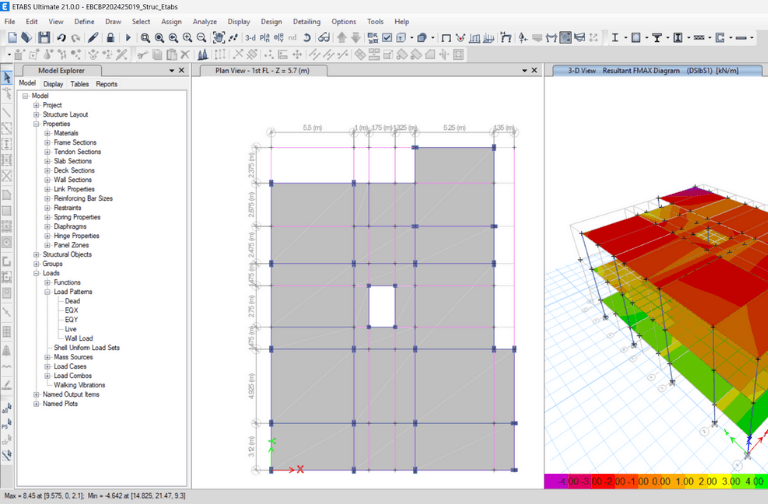The image size is (768, 504).
Task: Select the EQX load pattern
Action: (x=71, y=310)
